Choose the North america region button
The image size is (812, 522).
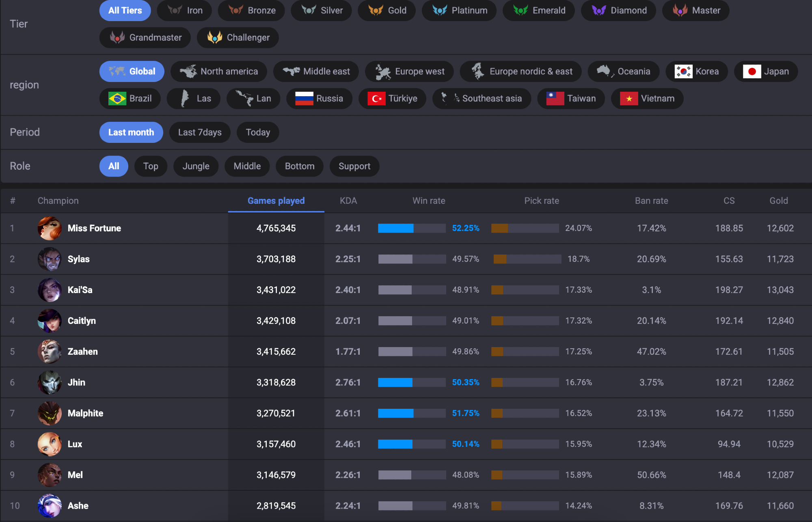(x=218, y=71)
